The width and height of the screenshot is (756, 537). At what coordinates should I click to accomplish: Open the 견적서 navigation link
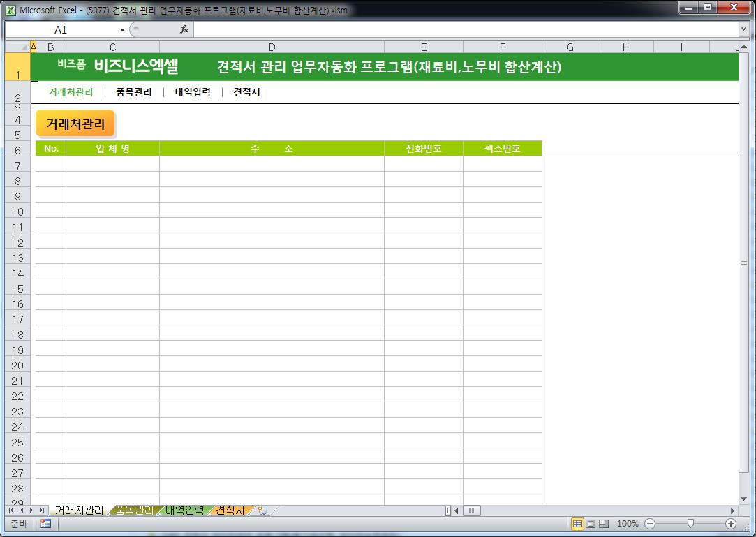pyautogui.click(x=246, y=92)
